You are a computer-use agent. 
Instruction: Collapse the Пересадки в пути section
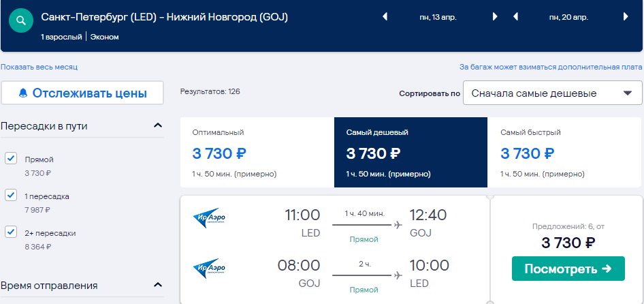[x=158, y=125]
